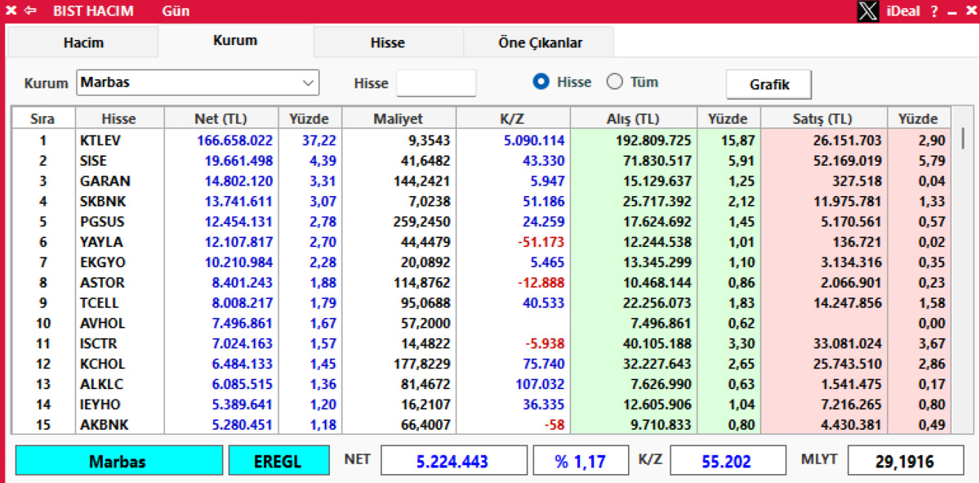Click the BIST HACIM title text
The width and height of the screenshot is (980, 483).
coord(93,11)
